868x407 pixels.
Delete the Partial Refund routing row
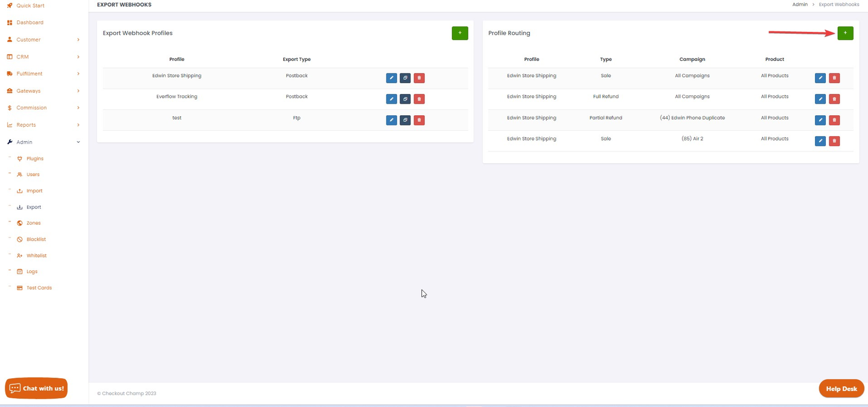coord(834,120)
